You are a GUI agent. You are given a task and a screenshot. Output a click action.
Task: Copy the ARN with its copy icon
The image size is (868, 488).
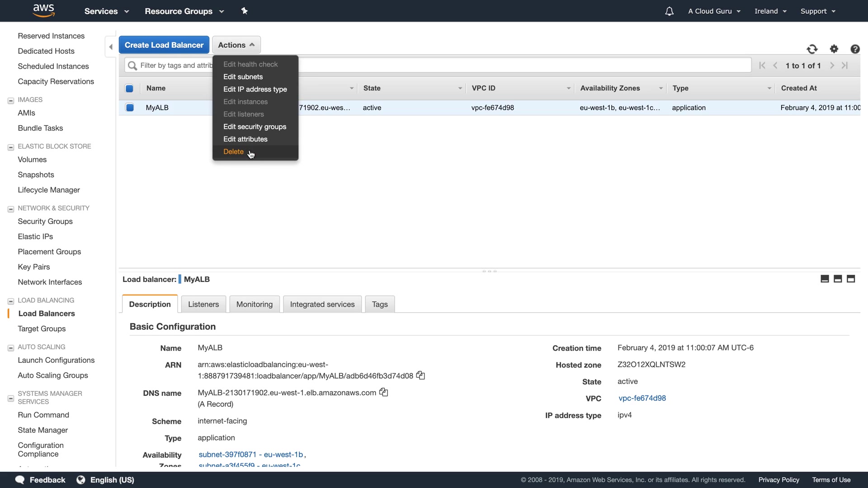(x=420, y=375)
